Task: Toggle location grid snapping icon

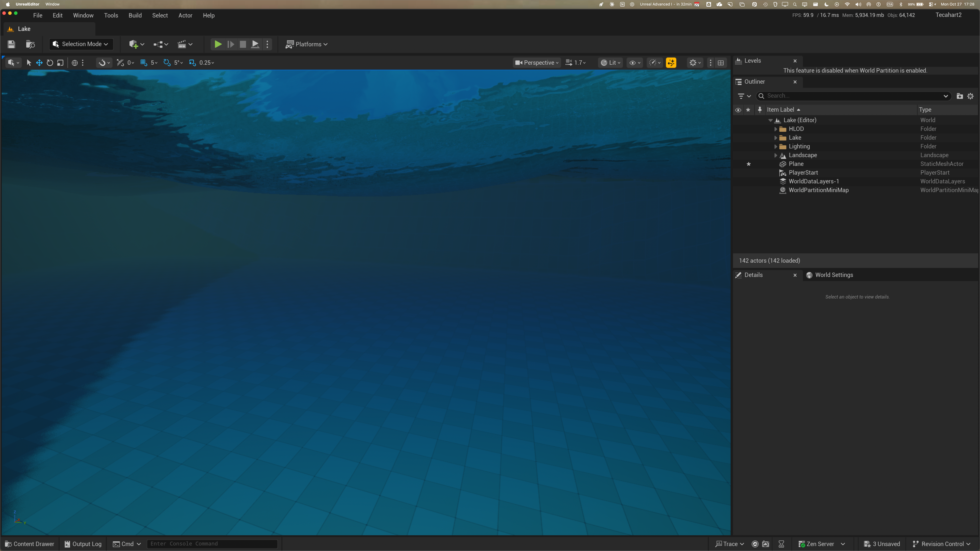Action: tap(144, 63)
